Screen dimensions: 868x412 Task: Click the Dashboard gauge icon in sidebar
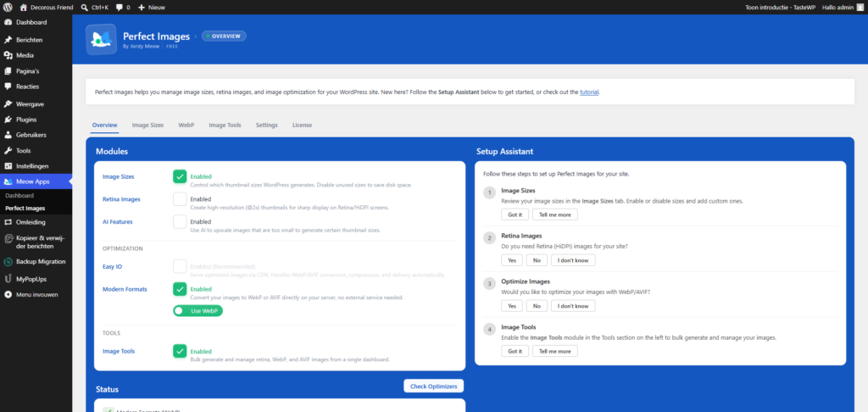point(8,23)
